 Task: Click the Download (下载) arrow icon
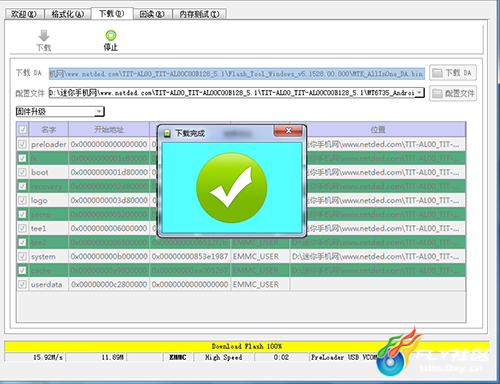[44, 36]
